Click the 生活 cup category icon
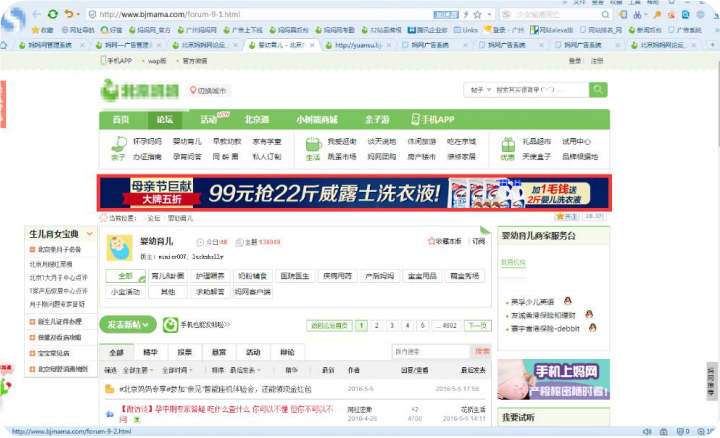720x438 pixels. tap(313, 145)
